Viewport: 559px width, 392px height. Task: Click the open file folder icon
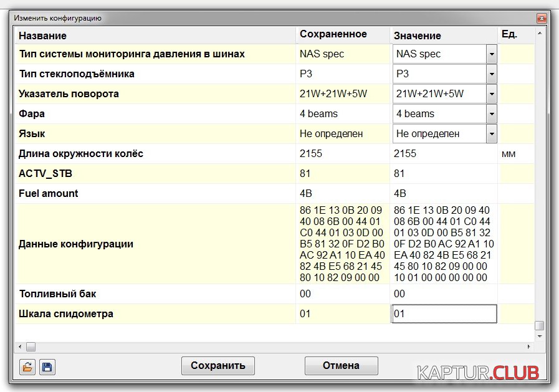point(27,367)
